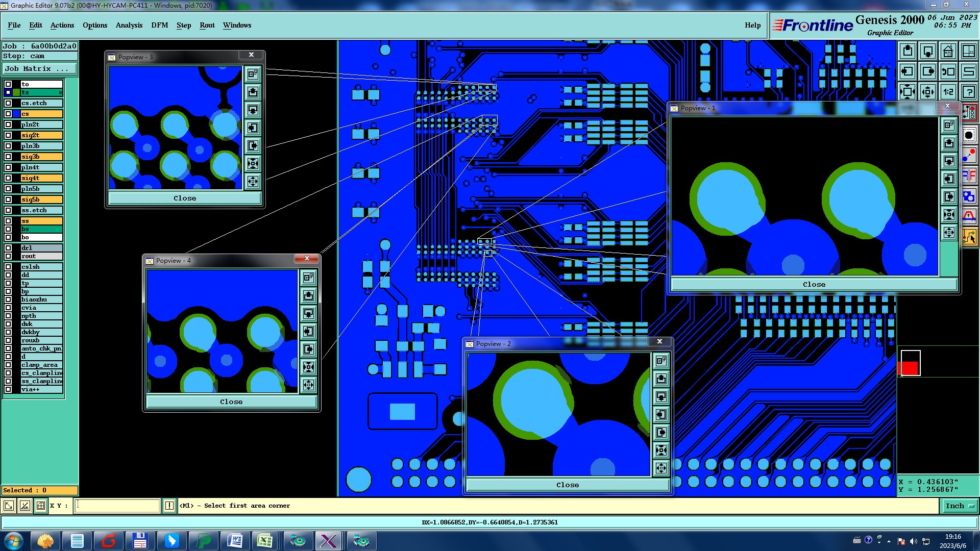Open the DFM menu
The width and height of the screenshot is (980, 551).
pyautogui.click(x=160, y=25)
